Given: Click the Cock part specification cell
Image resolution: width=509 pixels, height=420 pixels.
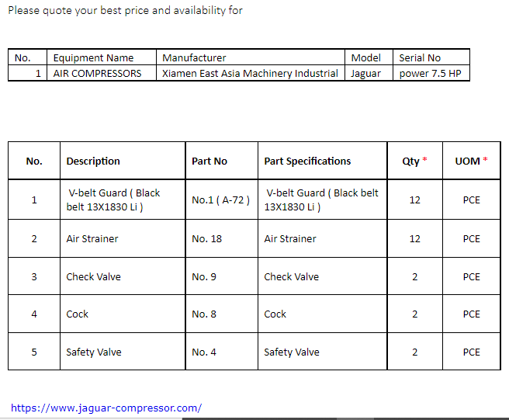Looking at the screenshot, I should 322,314.
